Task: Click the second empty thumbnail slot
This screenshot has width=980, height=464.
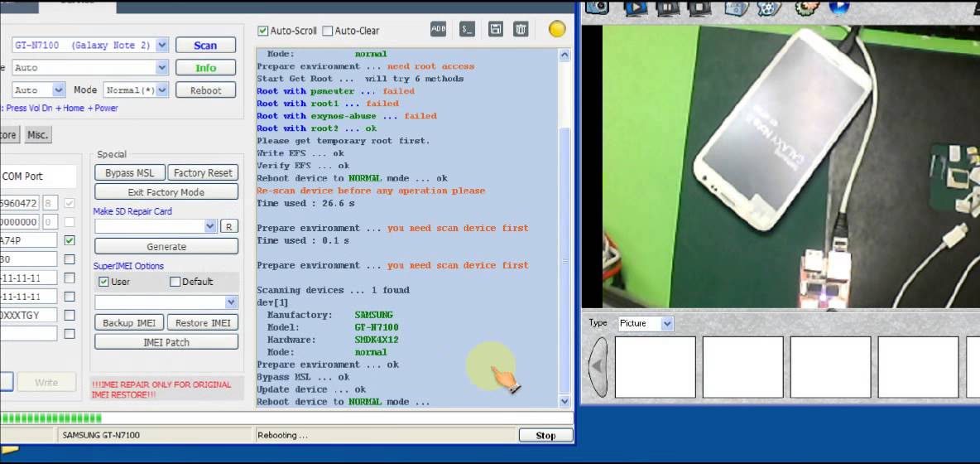Action: pyautogui.click(x=743, y=367)
